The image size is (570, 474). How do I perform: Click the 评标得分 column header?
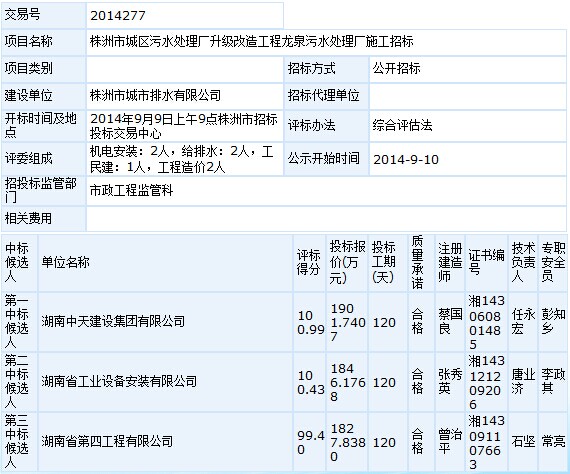coord(308,262)
